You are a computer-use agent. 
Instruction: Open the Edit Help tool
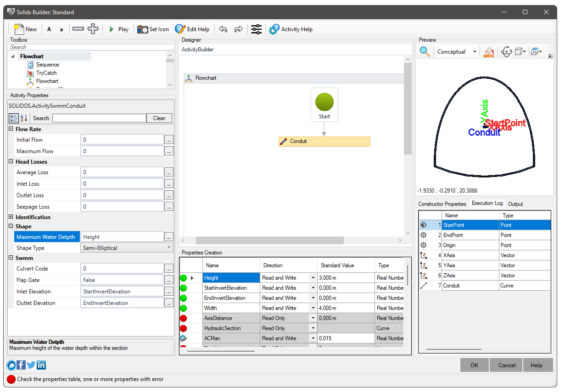pyautogui.click(x=192, y=29)
